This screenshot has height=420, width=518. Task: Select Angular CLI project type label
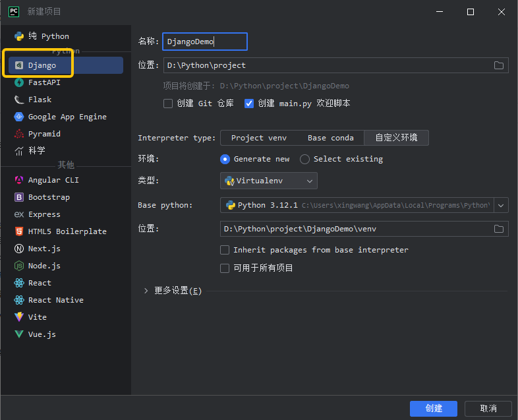[x=53, y=180]
